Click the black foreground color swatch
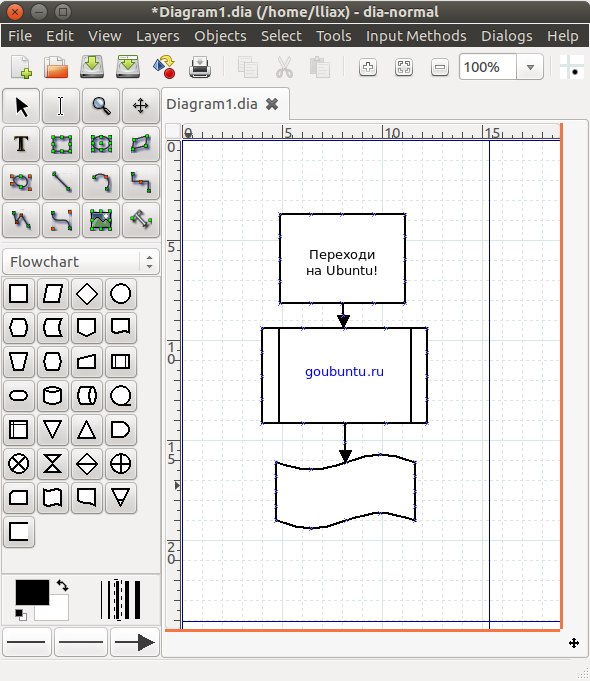The width and height of the screenshot is (590, 681). [x=32, y=592]
